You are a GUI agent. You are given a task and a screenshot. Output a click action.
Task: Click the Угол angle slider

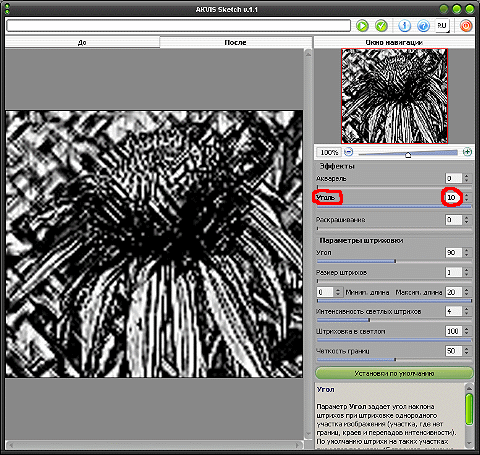coord(394,261)
